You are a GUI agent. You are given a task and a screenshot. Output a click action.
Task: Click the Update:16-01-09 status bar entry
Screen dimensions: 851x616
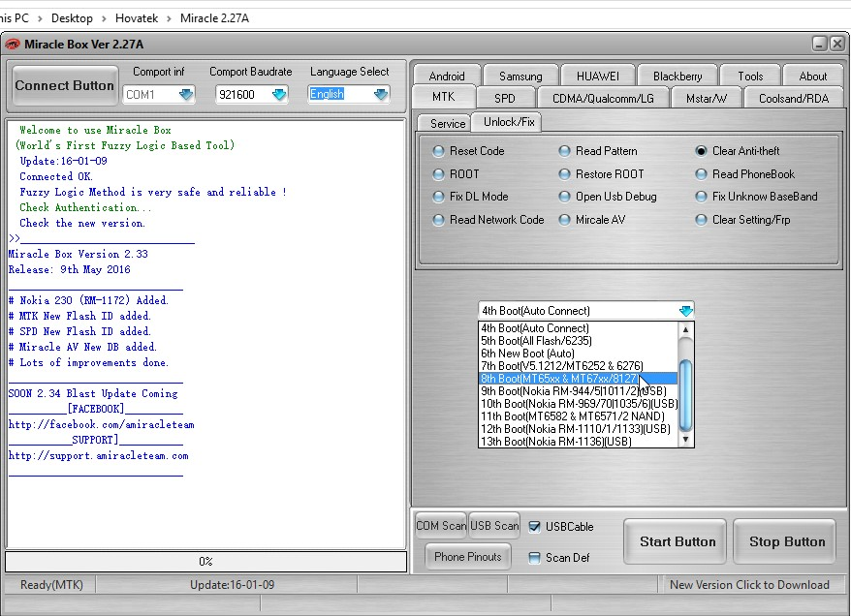[232, 585]
